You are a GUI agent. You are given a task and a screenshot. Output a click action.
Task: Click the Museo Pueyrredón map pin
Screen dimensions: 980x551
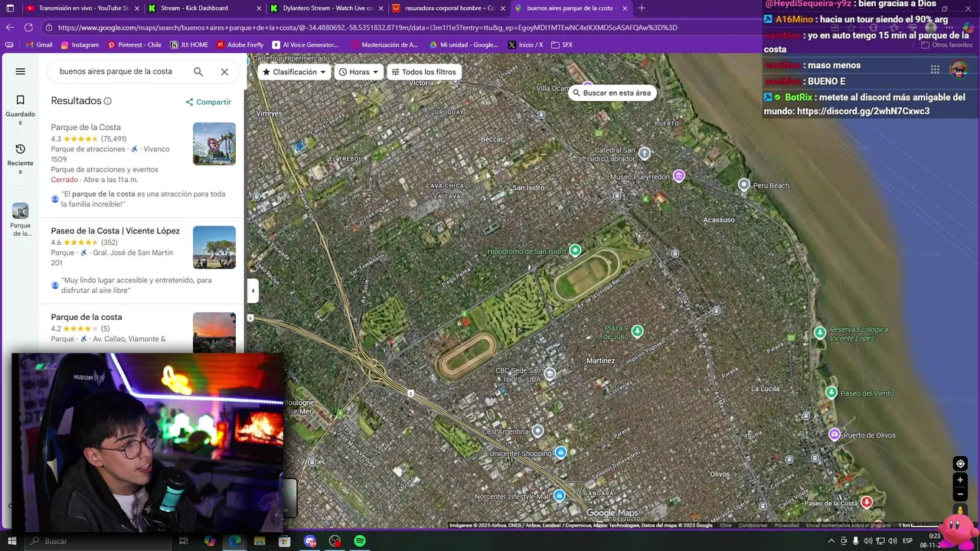678,176
